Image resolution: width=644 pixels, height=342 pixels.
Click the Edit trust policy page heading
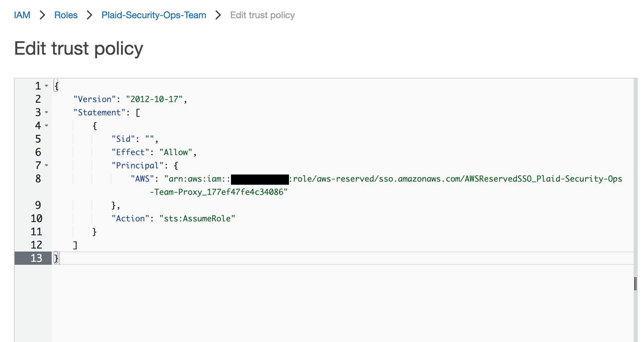click(79, 49)
